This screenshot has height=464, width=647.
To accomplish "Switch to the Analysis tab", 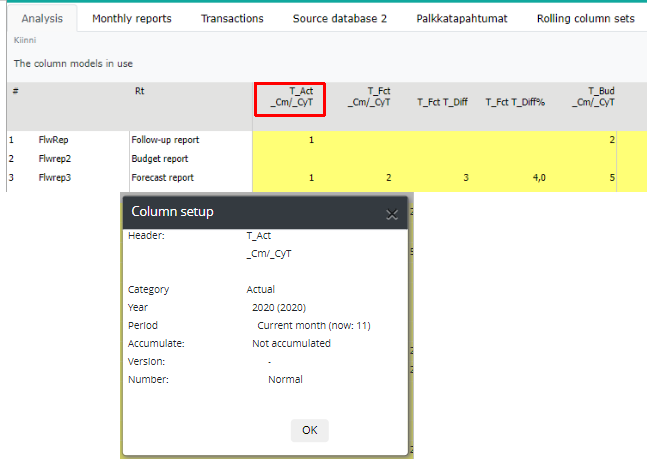I will pos(42,19).
